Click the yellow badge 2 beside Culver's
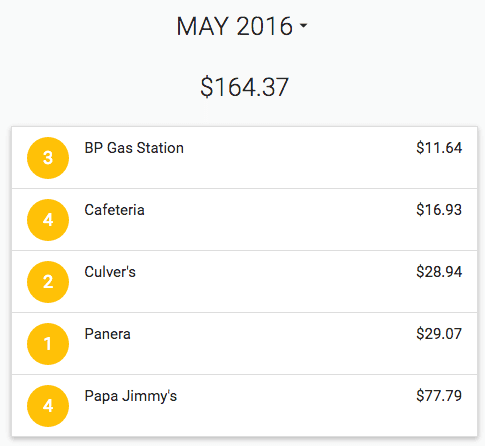Image resolution: width=485 pixels, height=446 pixels. [48, 282]
